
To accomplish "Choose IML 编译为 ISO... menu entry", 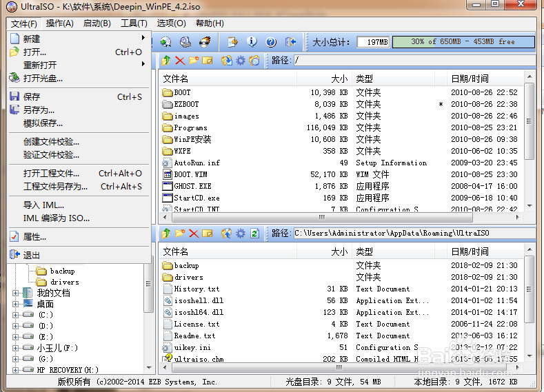I will point(79,218).
